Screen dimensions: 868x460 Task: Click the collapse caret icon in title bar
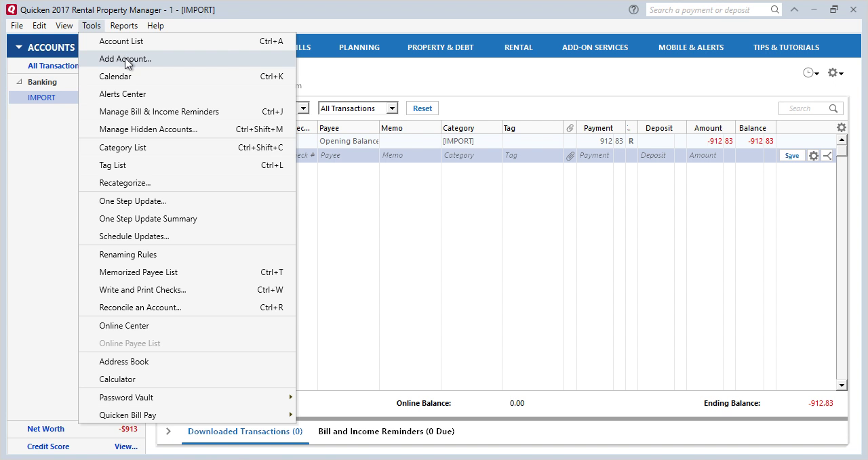click(x=795, y=9)
